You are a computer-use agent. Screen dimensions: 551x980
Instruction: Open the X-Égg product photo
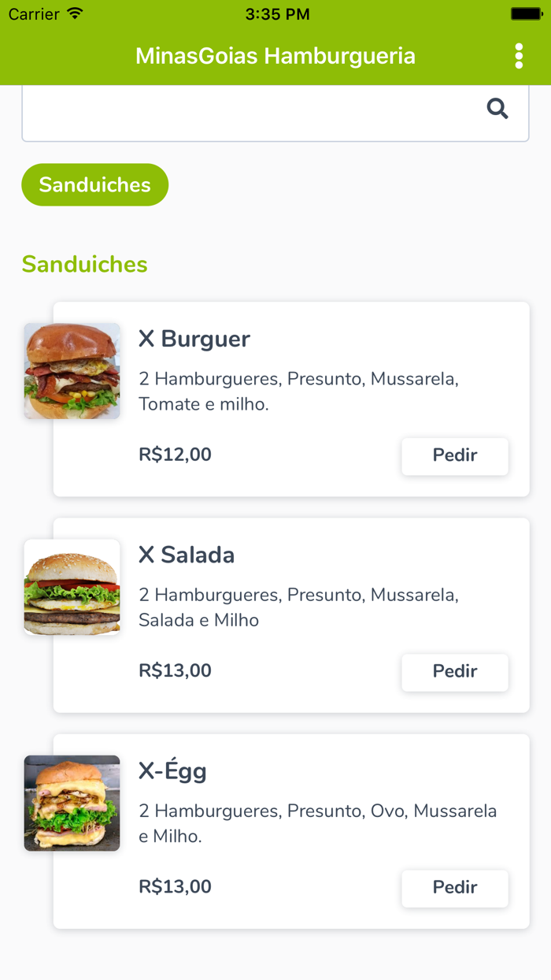tap(72, 803)
